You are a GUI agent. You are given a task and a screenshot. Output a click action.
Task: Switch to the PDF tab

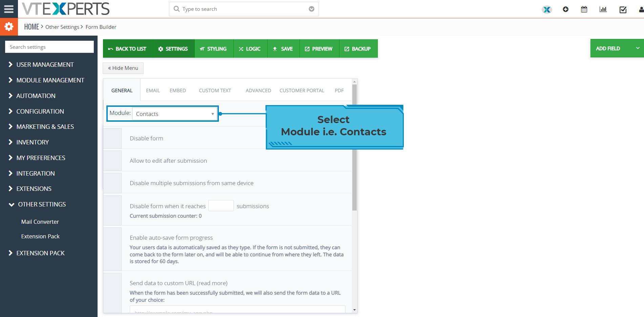339,90
